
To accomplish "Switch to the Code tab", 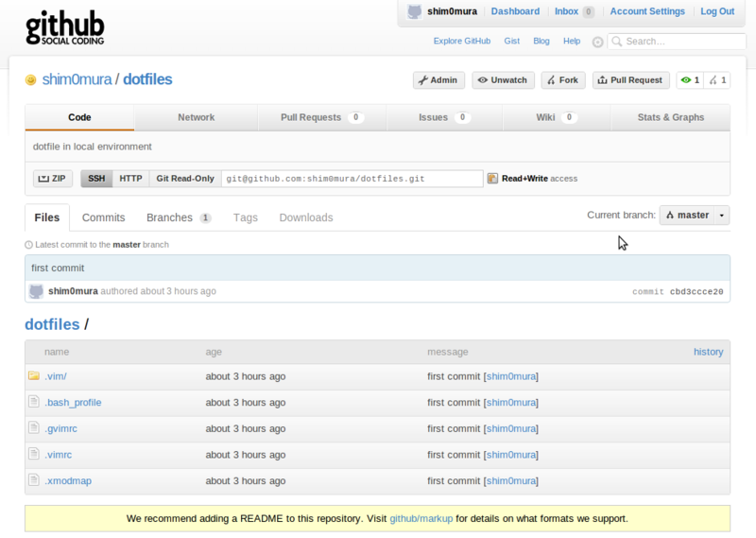I will coord(79,117).
